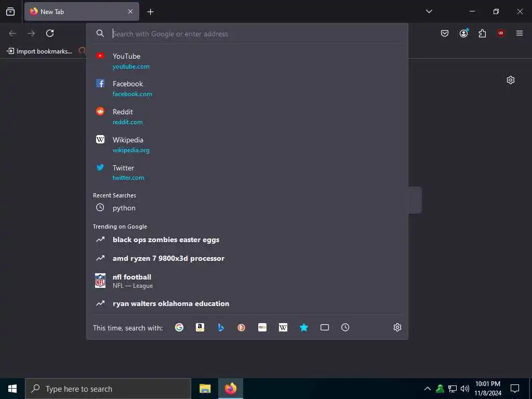Screen dimensions: 532x399
Task: Choose trending black ops zombies easter eggs
Action: tap(247, 240)
